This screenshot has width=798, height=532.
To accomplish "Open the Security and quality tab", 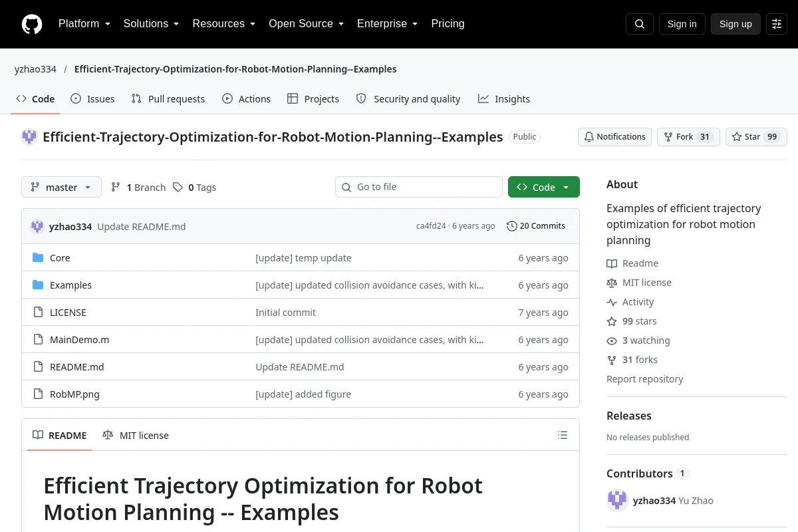I will [x=408, y=99].
